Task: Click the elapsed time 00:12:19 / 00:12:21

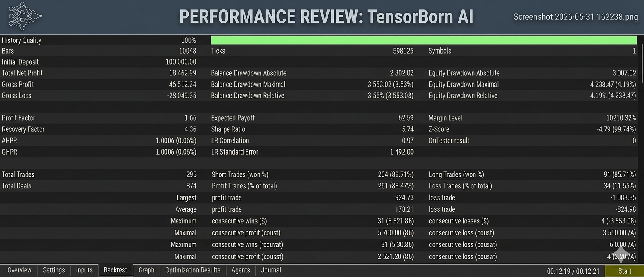Action: coord(574,271)
